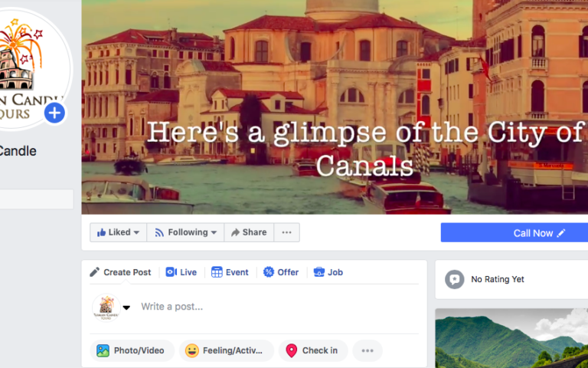The width and height of the screenshot is (588, 368).
Task: Click the Following feed icon
Action: click(159, 233)
